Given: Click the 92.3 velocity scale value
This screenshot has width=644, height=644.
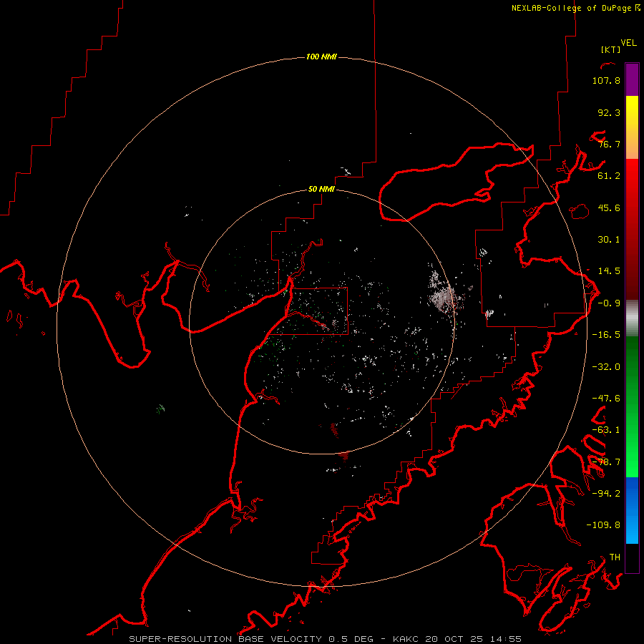Looking at the screenshot, I should point(609,112).
